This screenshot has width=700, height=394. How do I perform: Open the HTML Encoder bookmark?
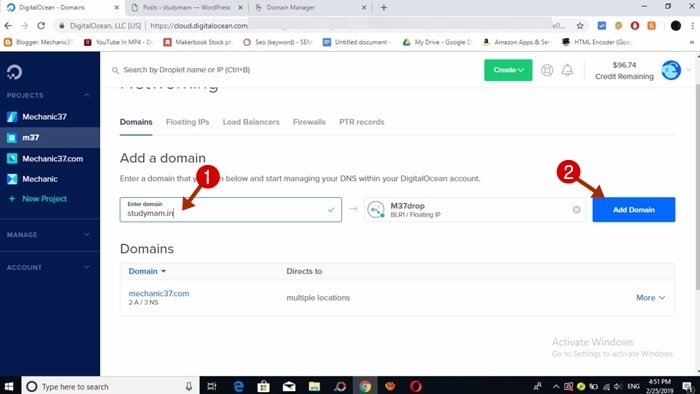click(x=597, y=42)
